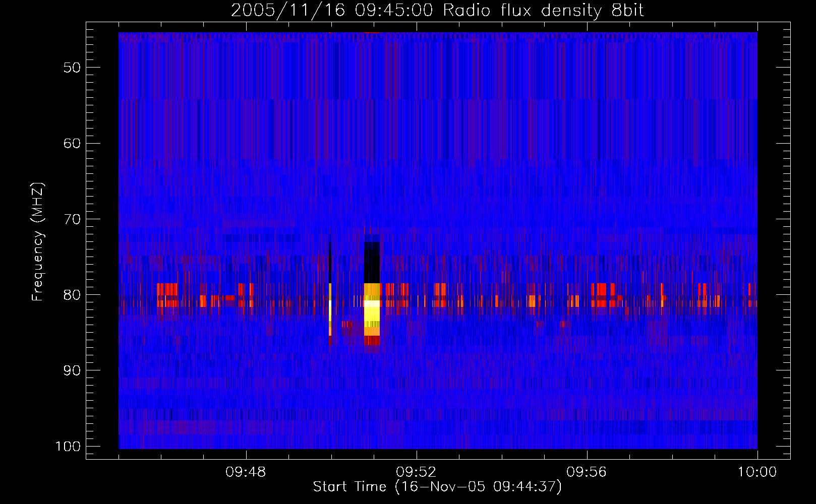The width and height of the screenshot is (816, 504).
Task: Select the Frequency (MHZ) axis label
Action: 38,242
